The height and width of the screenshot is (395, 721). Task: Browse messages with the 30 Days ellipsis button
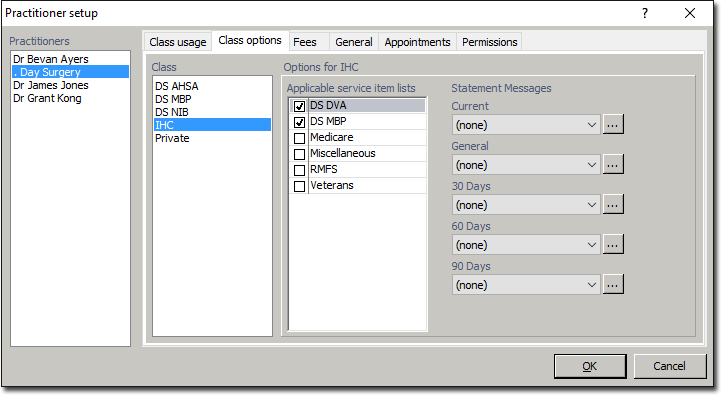[x=613, y=205]
